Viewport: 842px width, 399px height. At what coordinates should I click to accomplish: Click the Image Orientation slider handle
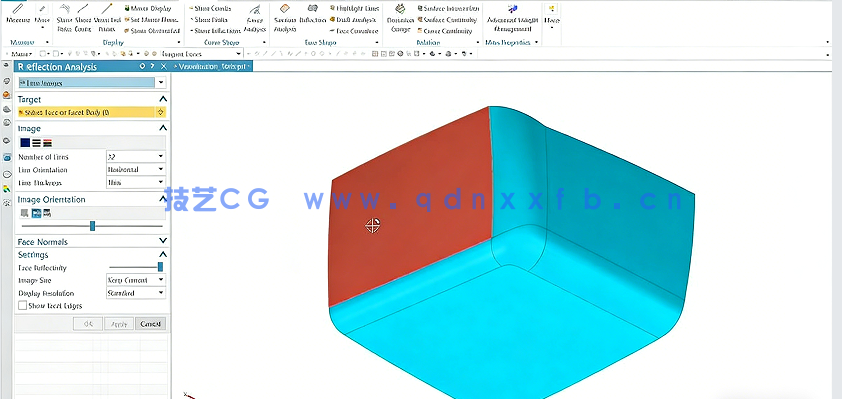[92, 226]
